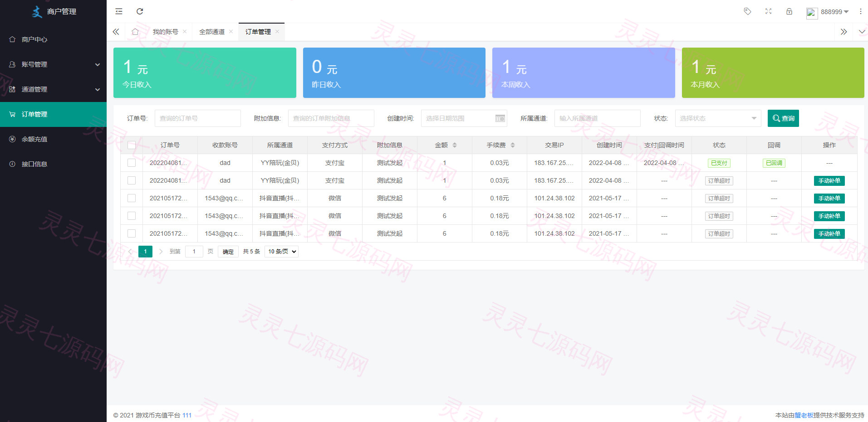Click 手动补单 for second 抖音直播 order
The image size is (868, 422).
coord(829,216)
